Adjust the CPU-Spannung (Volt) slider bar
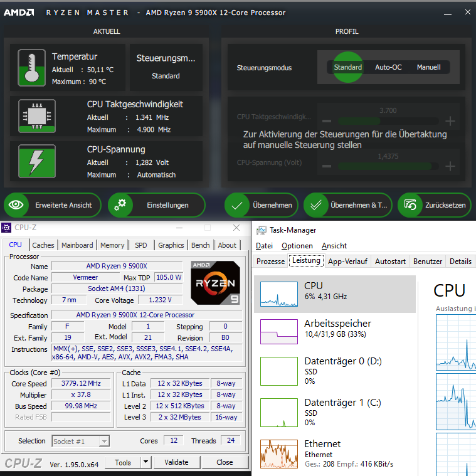The height and width of the screenshot is (476, 476). (x=388, y=166)
